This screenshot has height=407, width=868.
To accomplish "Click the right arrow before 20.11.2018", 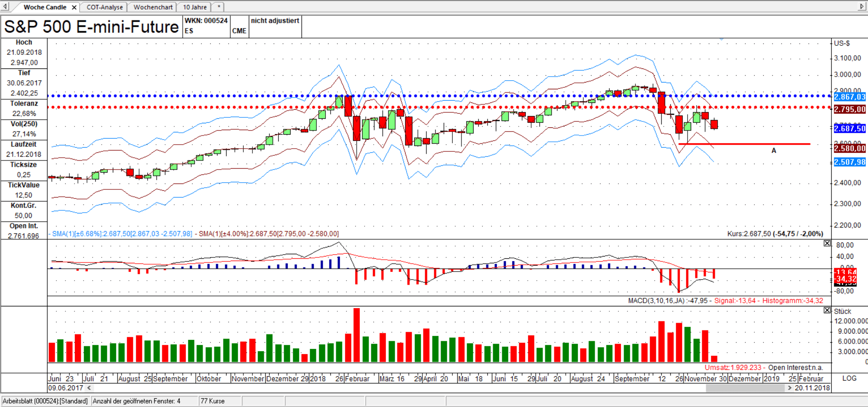I will click(790, 388).
